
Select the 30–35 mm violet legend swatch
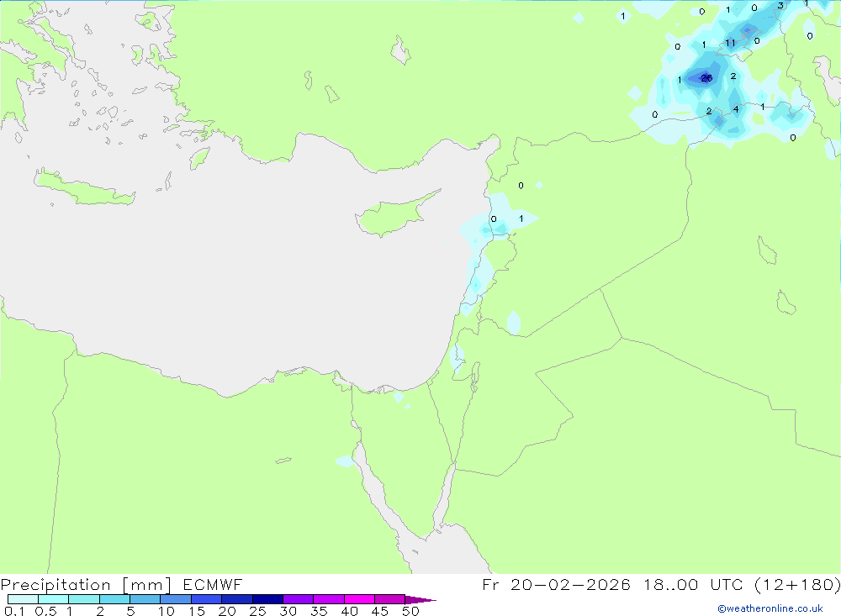(299, 599)
